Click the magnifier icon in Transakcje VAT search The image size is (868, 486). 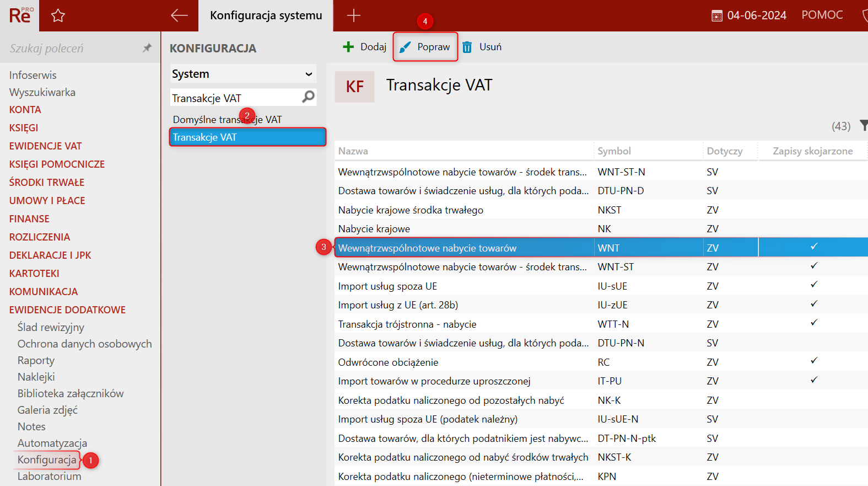pos(309,97)
